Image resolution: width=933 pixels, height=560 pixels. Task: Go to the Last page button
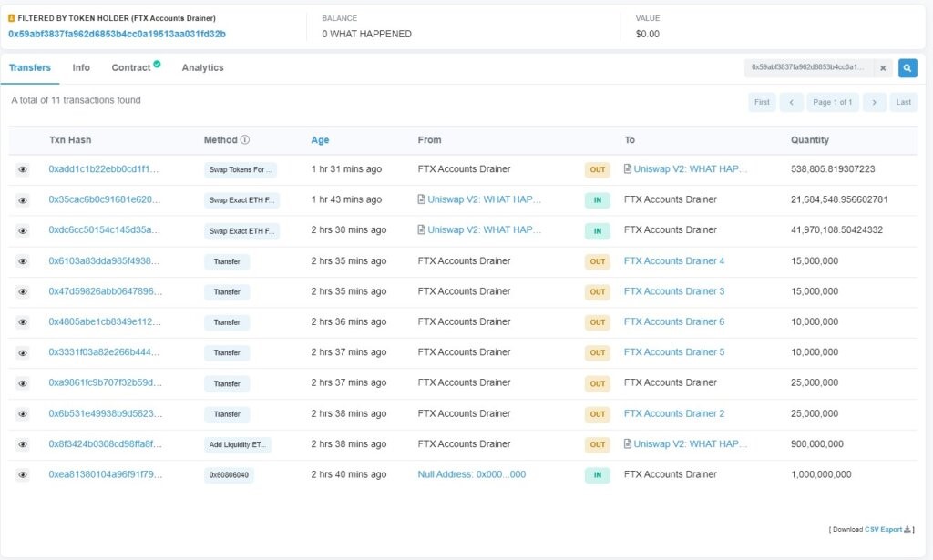pos(903,102)
